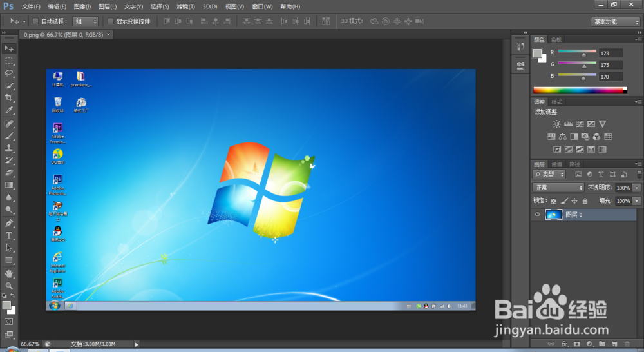Select the History Brush tool
Viewport: 644px width, 352px height.
(x=8, y=161)
